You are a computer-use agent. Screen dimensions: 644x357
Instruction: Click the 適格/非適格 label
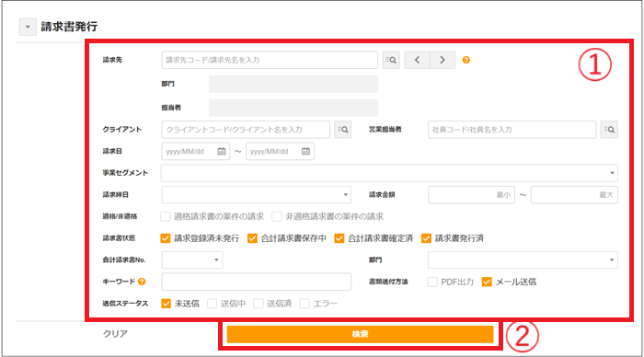coord(120,216)
